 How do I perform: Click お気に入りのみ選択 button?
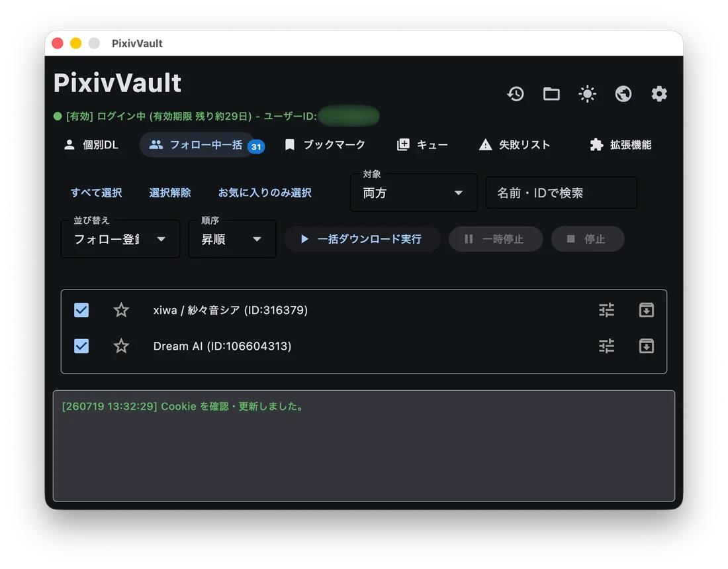(x=265, y=193)
